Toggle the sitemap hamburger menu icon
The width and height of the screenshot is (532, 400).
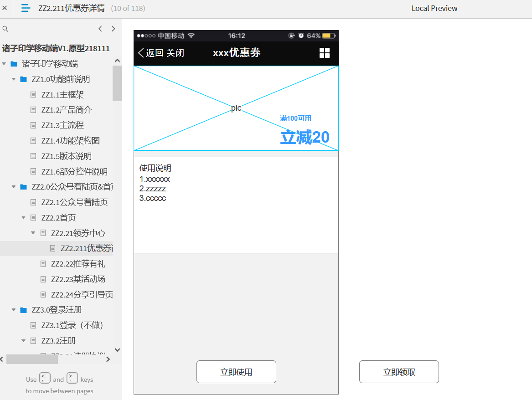26,8
